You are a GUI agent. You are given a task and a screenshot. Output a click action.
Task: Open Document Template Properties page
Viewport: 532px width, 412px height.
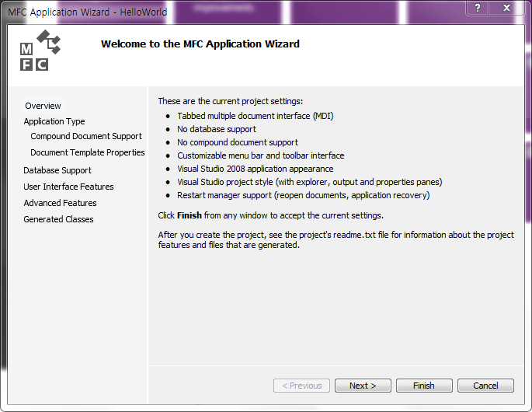coord(88,152)
